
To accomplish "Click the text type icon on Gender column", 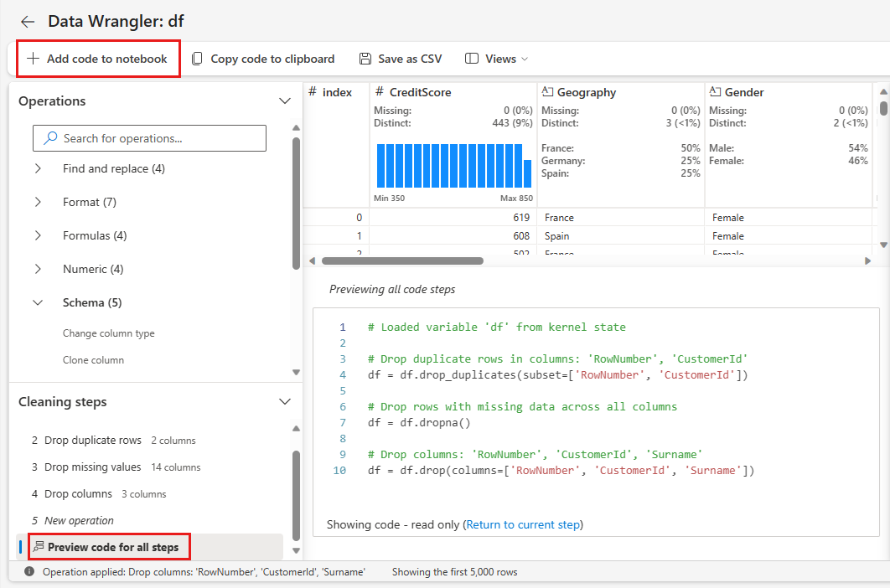I will (x=714, y=92).
